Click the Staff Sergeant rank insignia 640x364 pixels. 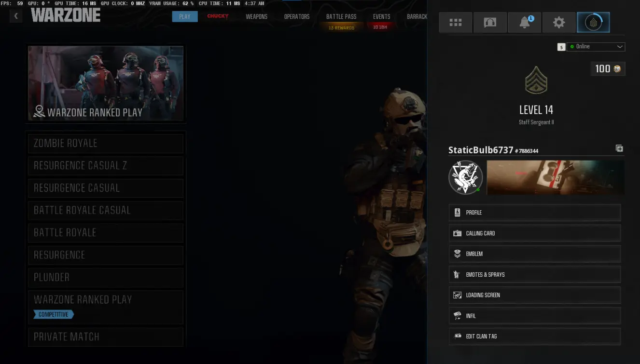point(536,81)
